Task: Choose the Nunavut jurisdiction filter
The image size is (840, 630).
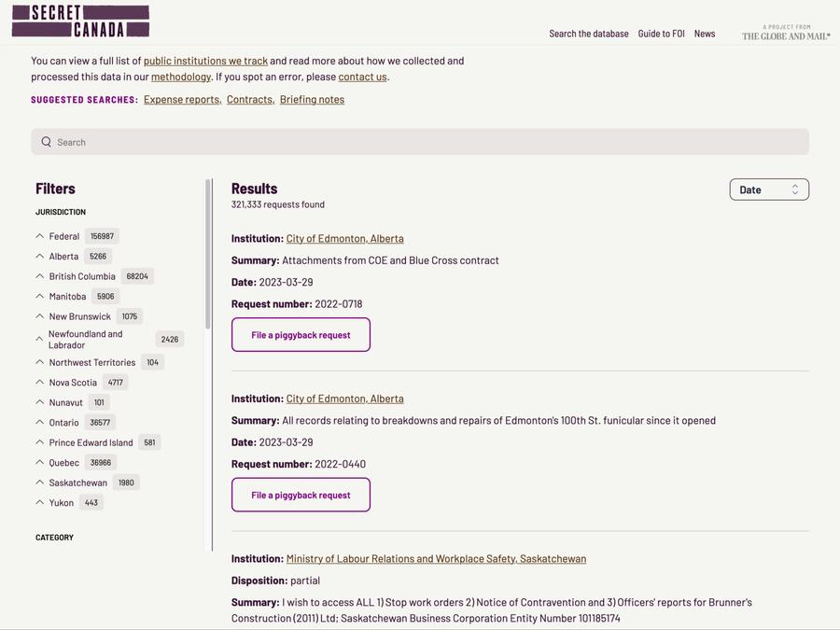Action: click(x=65, y=402)
